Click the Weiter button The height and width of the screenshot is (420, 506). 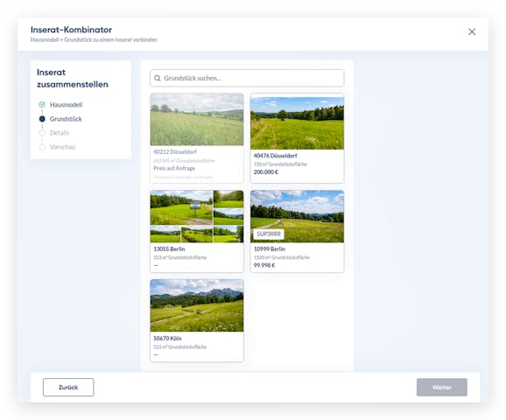(x=442, y=387)
